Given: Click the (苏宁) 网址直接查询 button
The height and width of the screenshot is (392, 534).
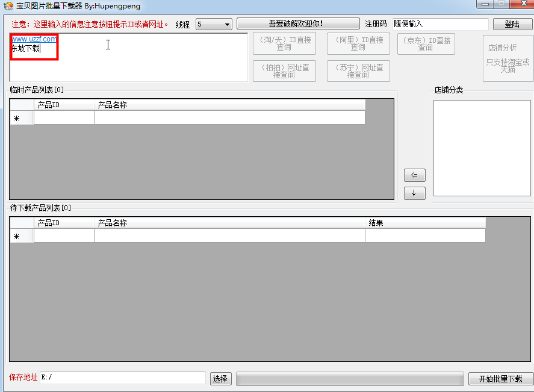Looking at the screenshot, I should (358, 71).
